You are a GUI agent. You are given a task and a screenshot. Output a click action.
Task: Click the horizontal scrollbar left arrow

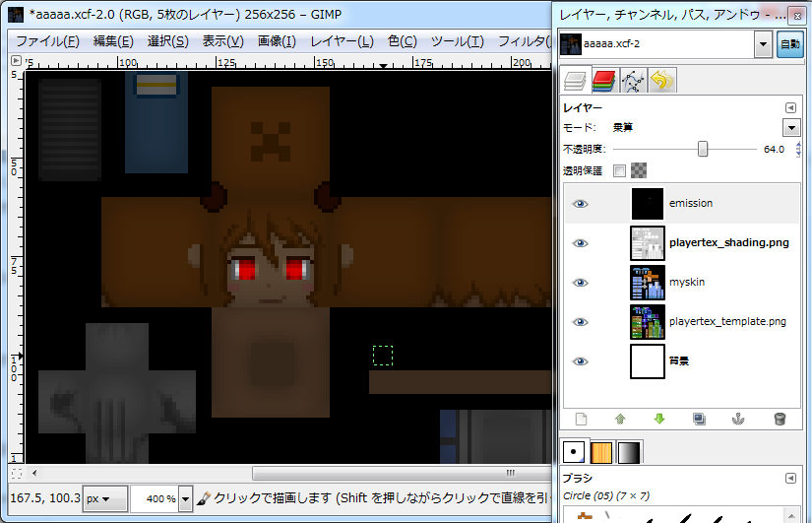(x=34, y=473)
